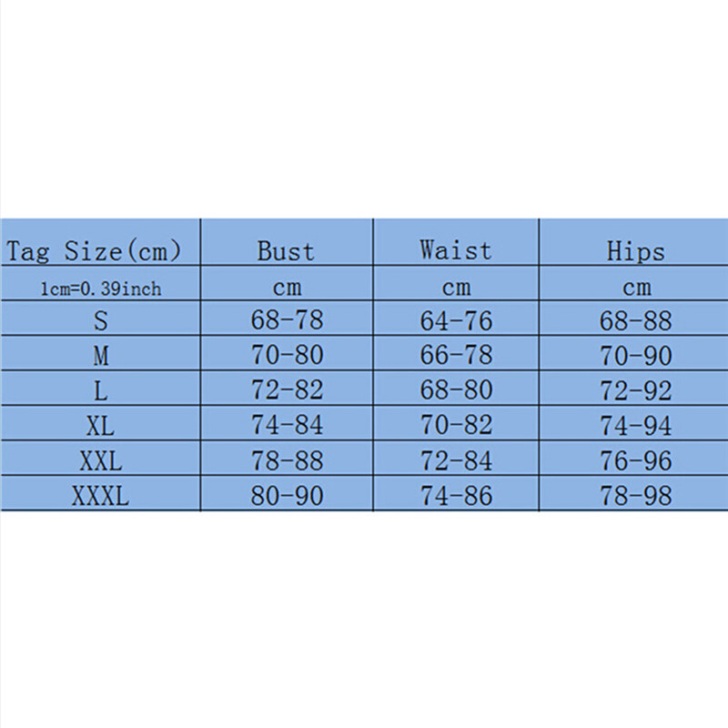Image resolution: width=728 pixels, height=728 pixels.
Task: Click the cm unit under Hips
Action: (x=637, y=288)
